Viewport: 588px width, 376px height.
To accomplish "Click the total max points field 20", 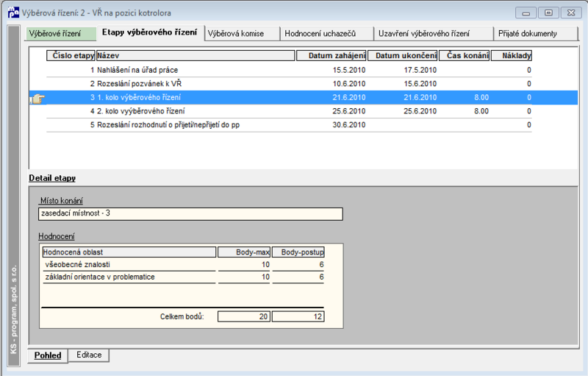I will point(244,316).
